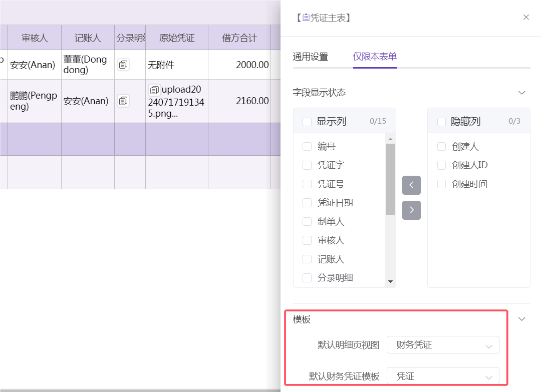541x392 pixels.
Task: Select all in 显示列 header checkbox
Action: pyautogui.click(x=307, y=122)
